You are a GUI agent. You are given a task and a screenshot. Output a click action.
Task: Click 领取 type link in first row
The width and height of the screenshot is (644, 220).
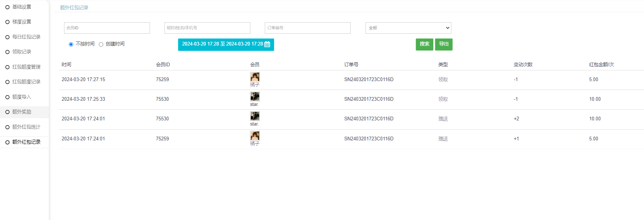coord(443,80)
